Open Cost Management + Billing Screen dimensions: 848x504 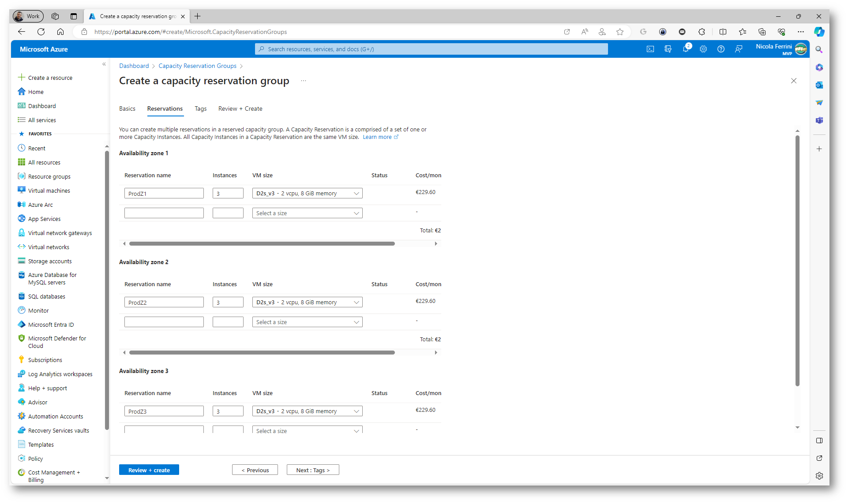pos(54,476)
